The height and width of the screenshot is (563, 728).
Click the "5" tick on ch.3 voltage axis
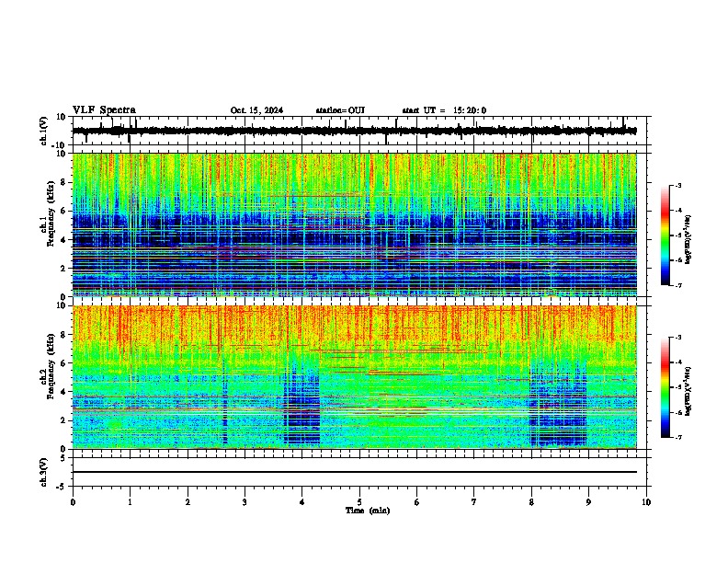(64, 458)
